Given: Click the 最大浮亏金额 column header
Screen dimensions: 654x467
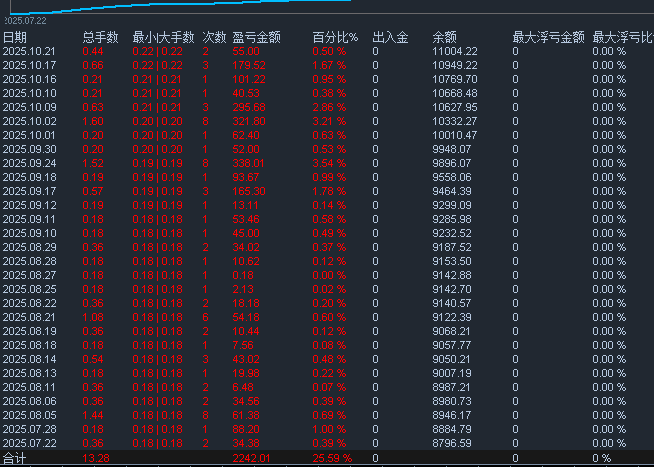Looking at the screenshot, I should point(544,37).
